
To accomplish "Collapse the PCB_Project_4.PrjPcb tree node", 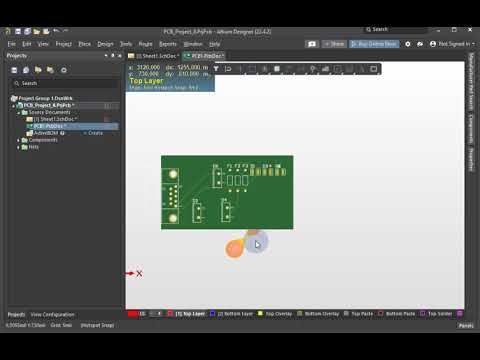I will pos(14,106).
